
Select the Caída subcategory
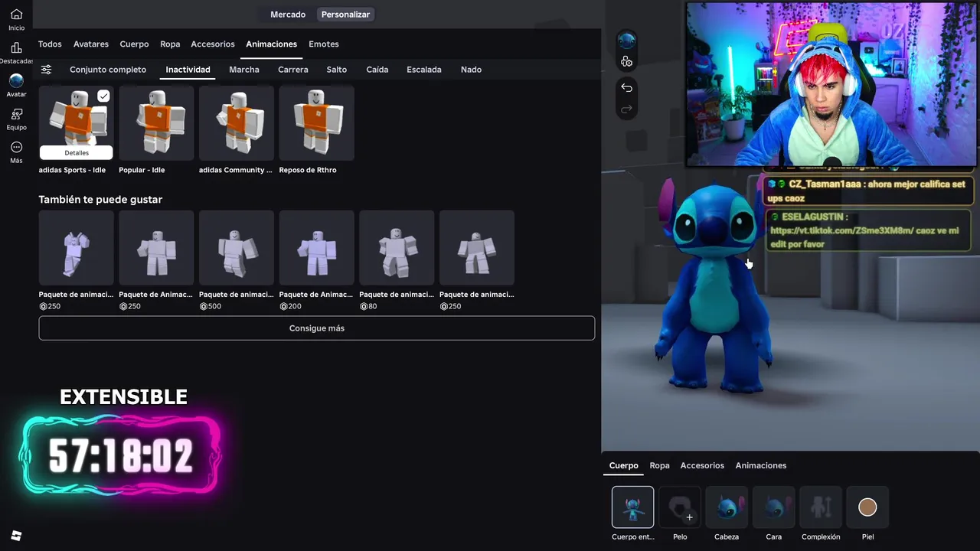pos(377,70)
